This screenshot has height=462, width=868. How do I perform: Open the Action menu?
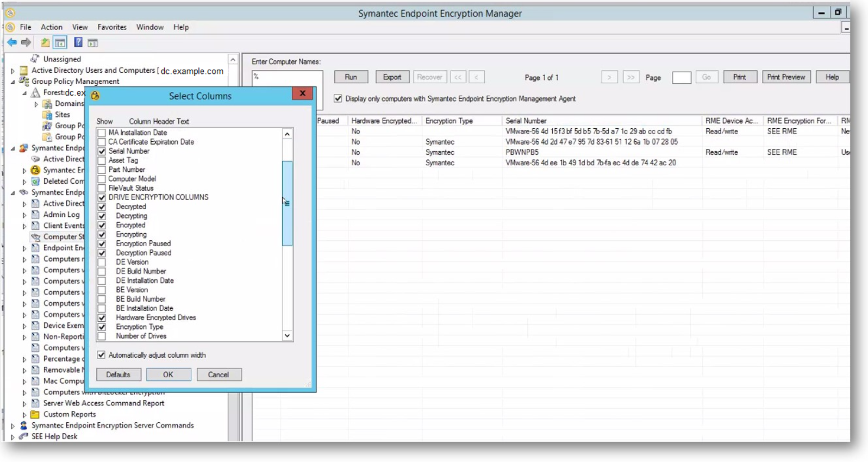pyautogui.click(x=52, y=27)
